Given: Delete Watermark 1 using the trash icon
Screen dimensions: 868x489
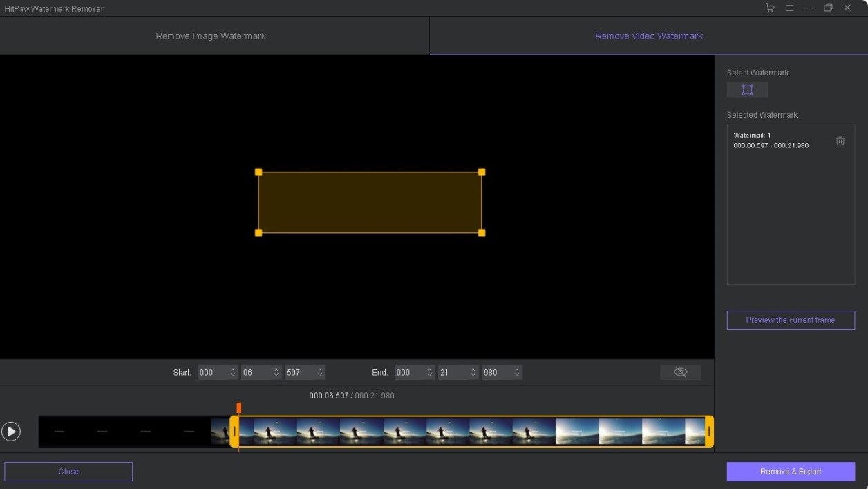Looking at the screenshot, I should 840,140.
